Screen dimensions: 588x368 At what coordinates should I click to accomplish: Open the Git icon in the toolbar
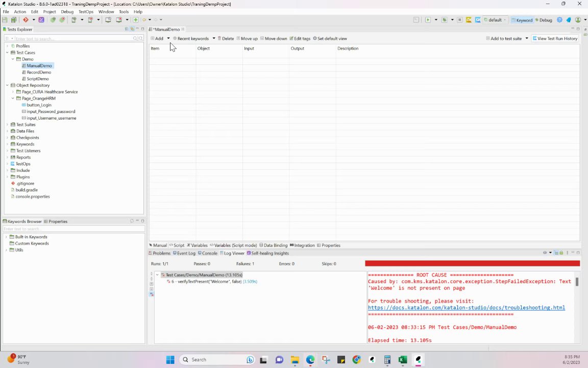(26, 20)
